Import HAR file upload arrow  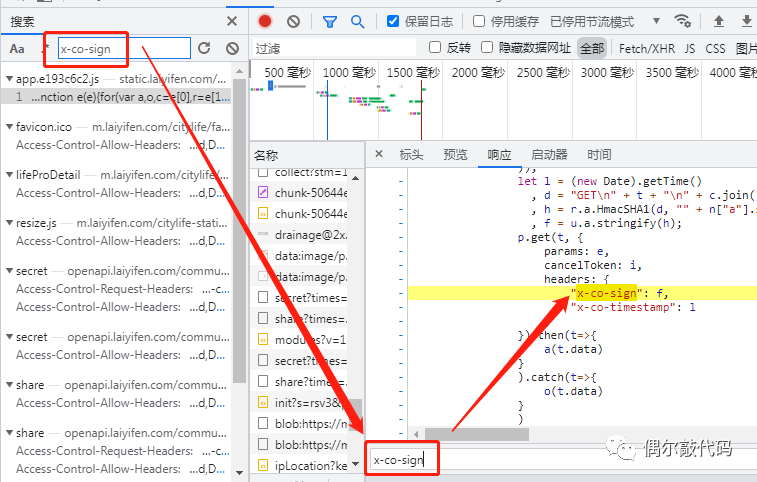point(719,21)
